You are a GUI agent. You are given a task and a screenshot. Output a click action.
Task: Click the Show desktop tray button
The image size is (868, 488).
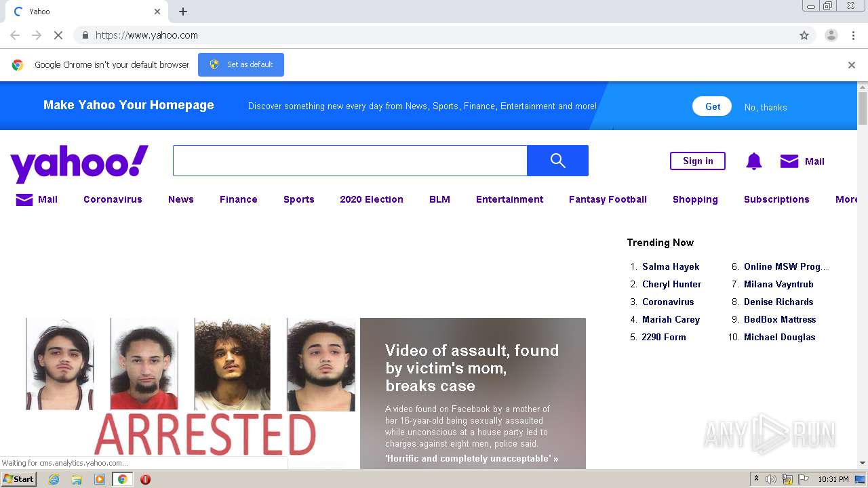point(860,479)
